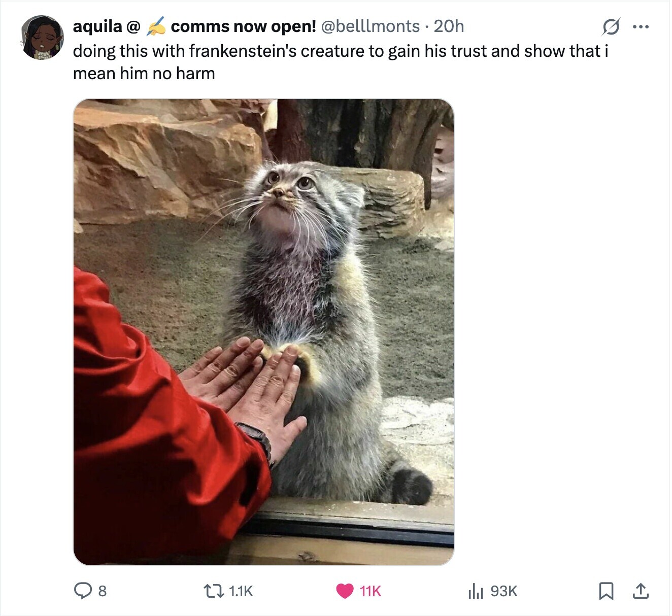Click the writing hand emoji in name

(156, 26)
